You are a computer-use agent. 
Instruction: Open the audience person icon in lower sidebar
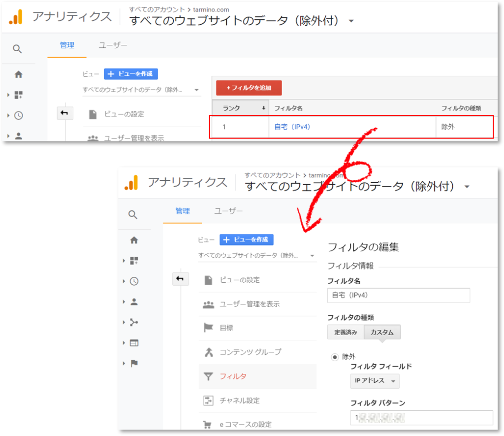pyautogui.click(x=134, y=302)
